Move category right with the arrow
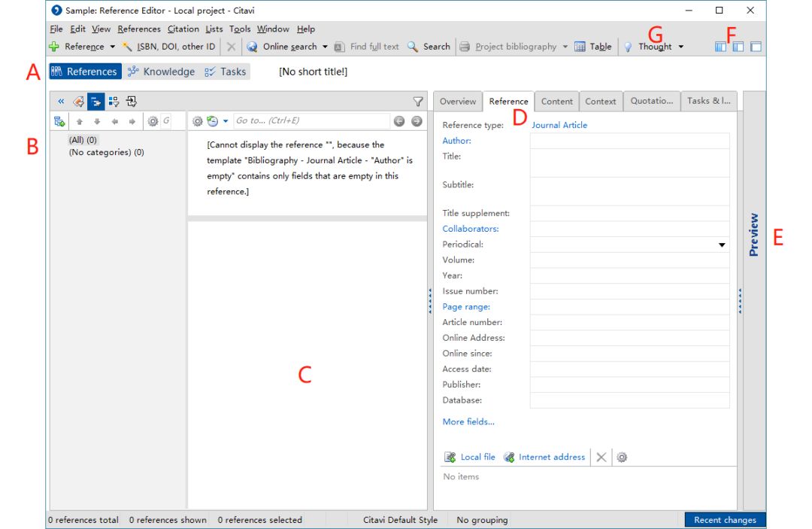This screenshot has height=529, width=812. 132,122
